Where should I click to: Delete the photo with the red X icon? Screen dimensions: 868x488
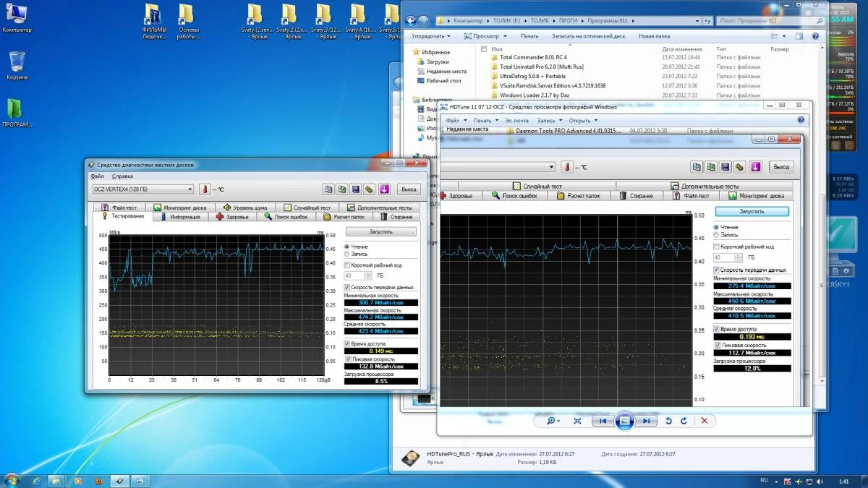(704, 421)
